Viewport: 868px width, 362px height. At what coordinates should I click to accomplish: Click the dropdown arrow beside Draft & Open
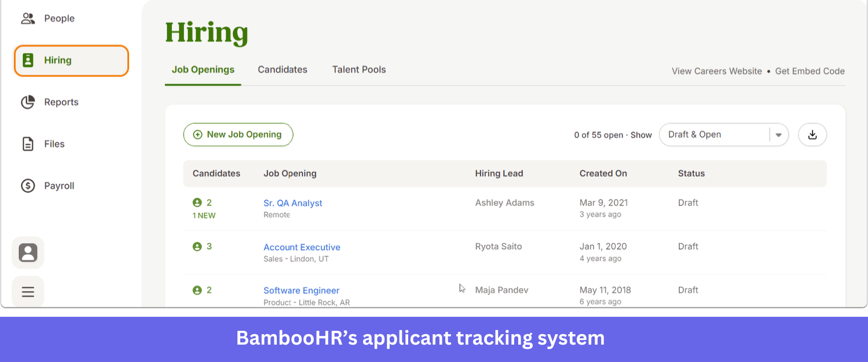(x=779, y=135)
